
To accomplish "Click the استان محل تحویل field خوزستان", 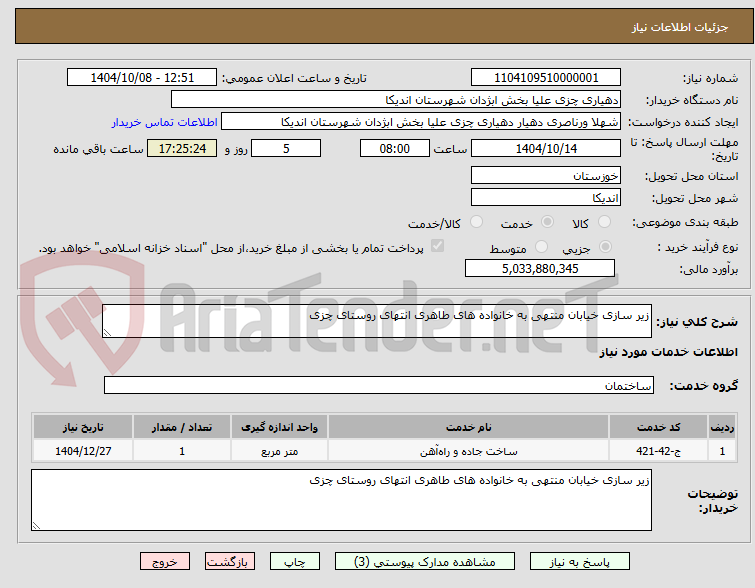I will coord(546,176).
